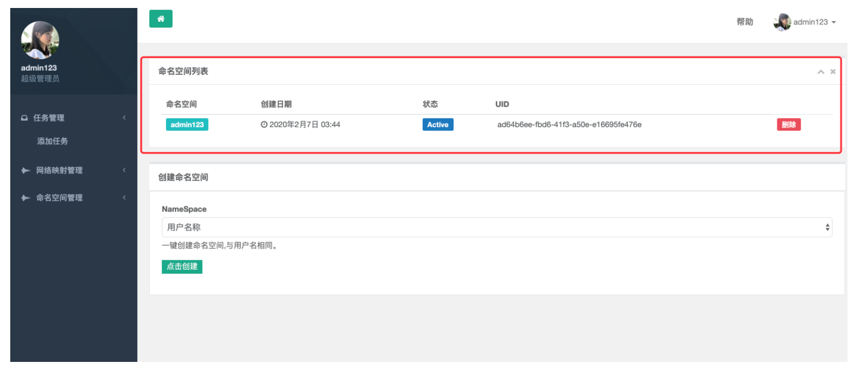Click the admin123 username in sidebar
Image resolution: width=868 pixels, height=383 pixels.
tap(39, 68)
